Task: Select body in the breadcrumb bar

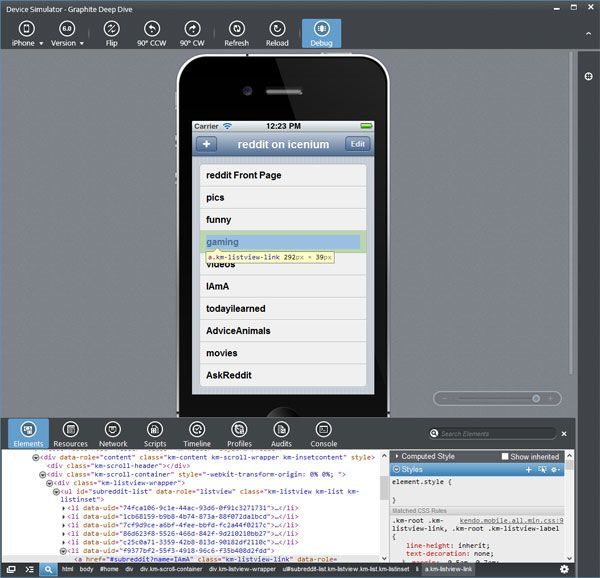Action: click(86, 569)
